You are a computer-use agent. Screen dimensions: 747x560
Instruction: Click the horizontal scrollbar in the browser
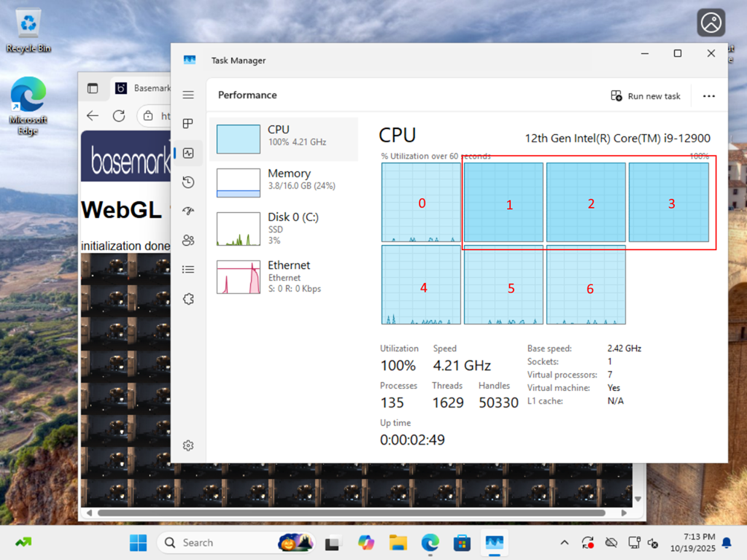coord(350,513)
